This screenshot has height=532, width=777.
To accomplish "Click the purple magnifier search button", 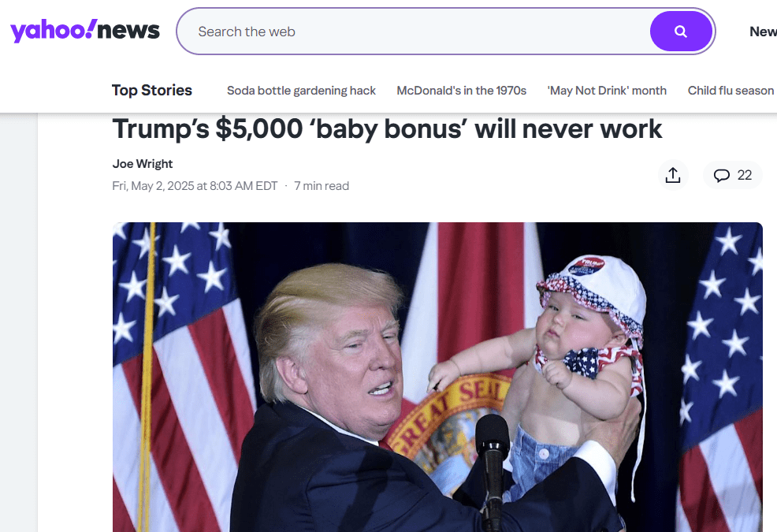I will click(681, 32).
